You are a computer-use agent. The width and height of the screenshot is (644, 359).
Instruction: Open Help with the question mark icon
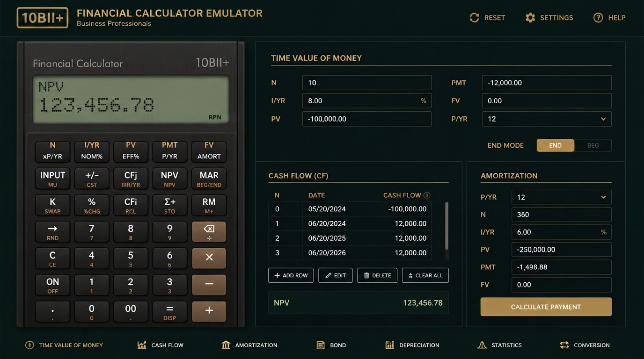[x=598, y=18]
